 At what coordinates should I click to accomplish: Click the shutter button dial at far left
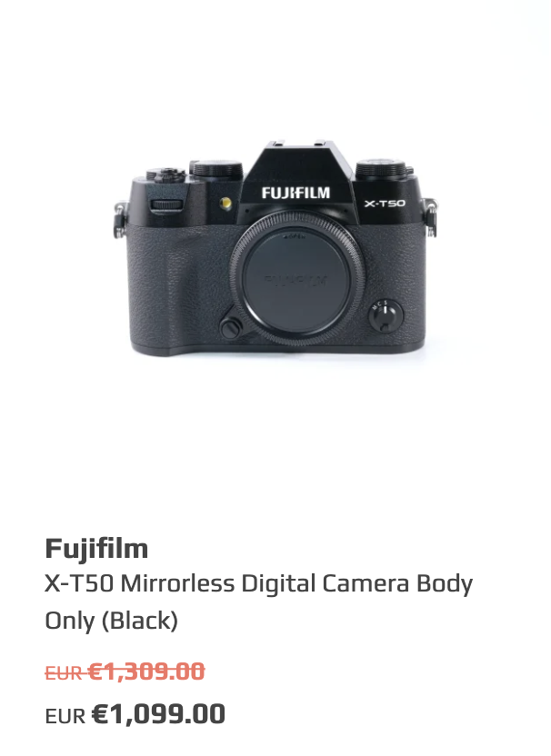(x=165, y=174)
